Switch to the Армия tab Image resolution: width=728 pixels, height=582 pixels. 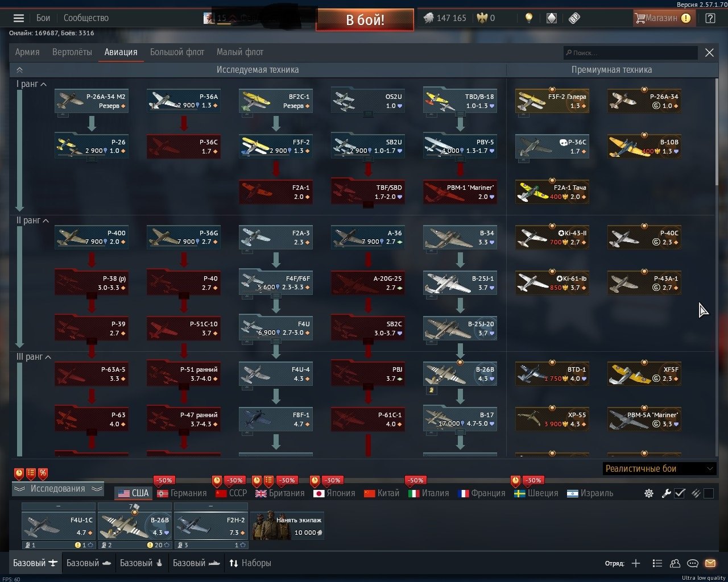pyautogui.click(x=27, y=52)
